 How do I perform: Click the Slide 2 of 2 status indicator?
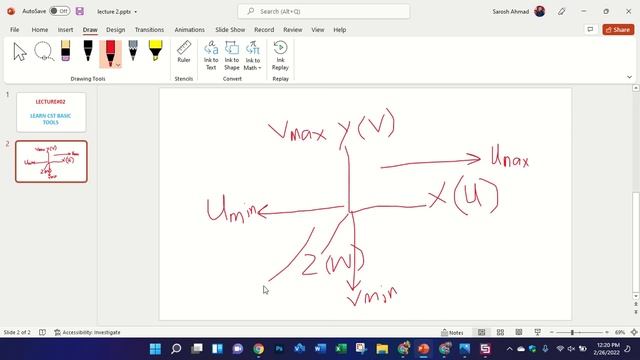(x=17, y=332)
